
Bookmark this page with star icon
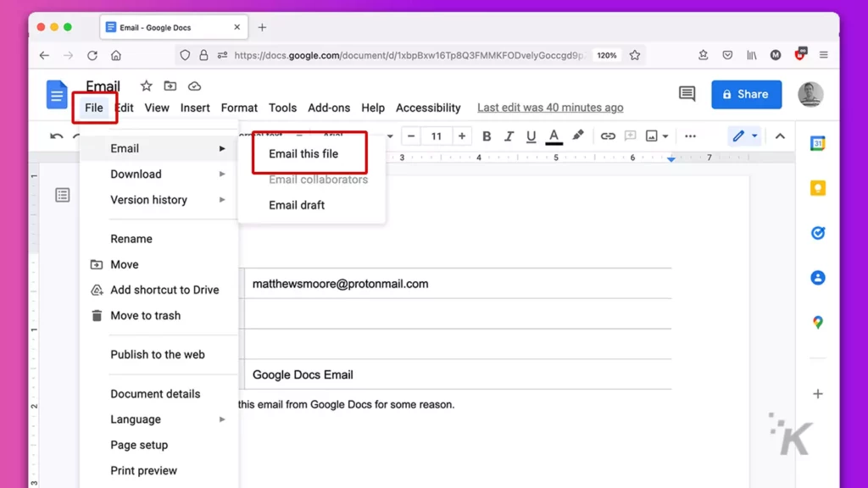[635, 55]
